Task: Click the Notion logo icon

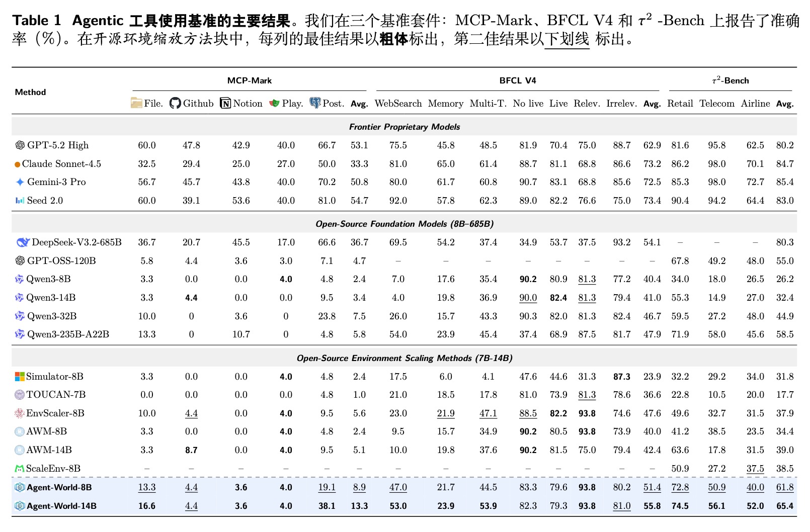Action: (225, 103)
